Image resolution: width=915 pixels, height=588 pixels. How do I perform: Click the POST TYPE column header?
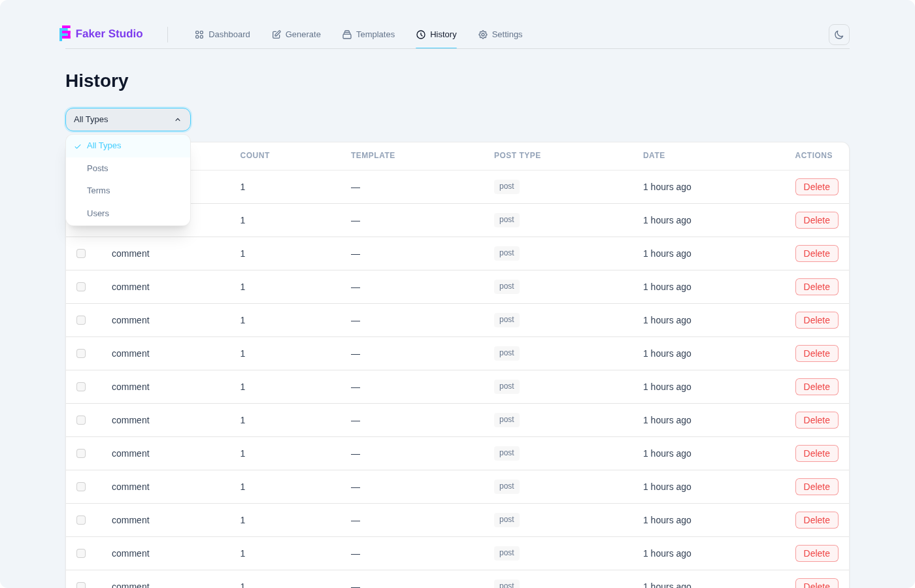tap(518, 155)
